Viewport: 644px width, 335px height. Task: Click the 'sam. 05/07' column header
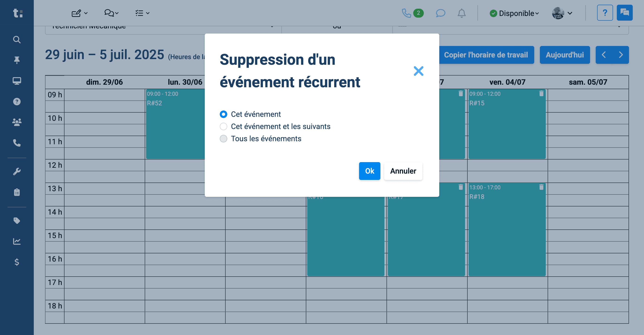(x=588, y=82)
